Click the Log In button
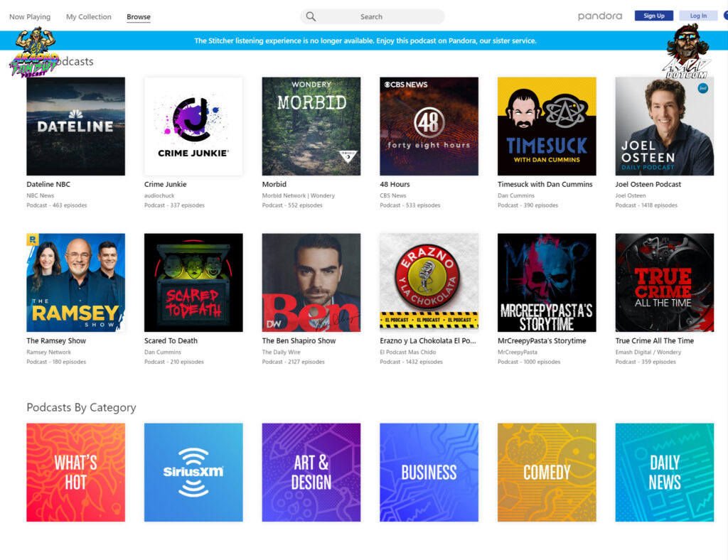The image size is (728, 560). [x=698, y=16]
